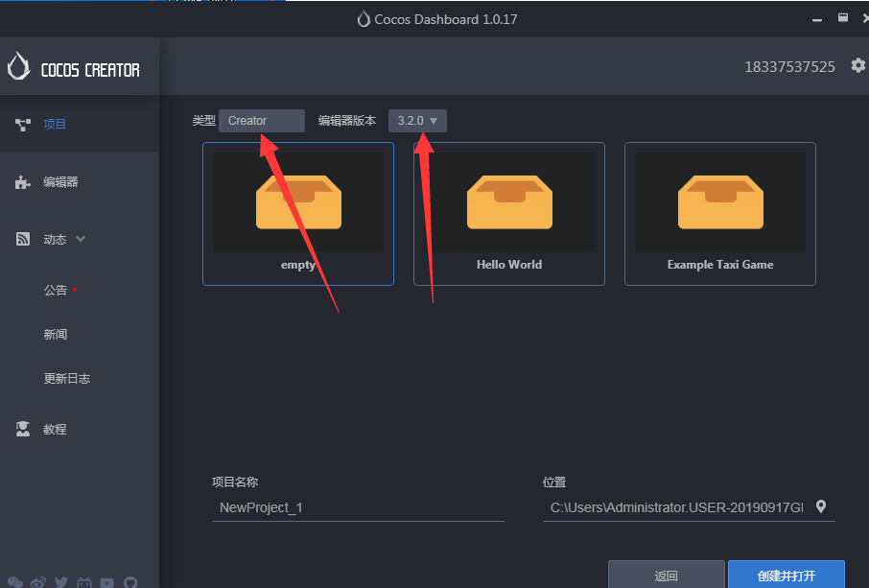This screenshot has height=588, width=869.
Task: Open the YouTube social icon
Action: pos(107,582)
